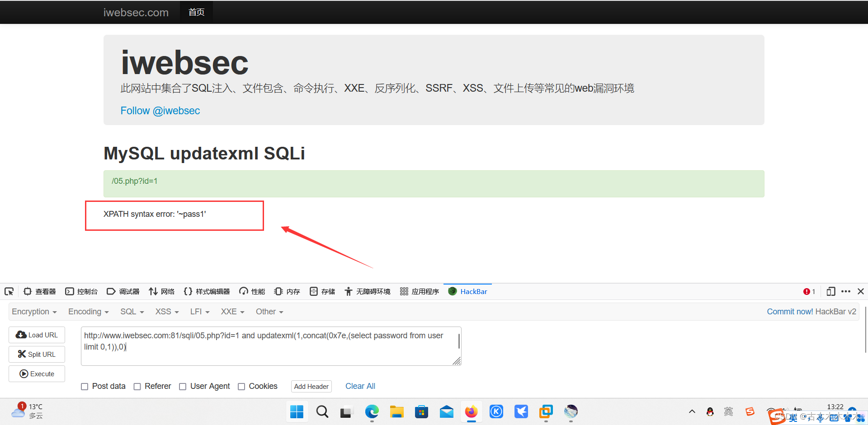Select 首页 in the navigation bar
The width and height of the screenshot is (868, 425).
tap(196, 12)
